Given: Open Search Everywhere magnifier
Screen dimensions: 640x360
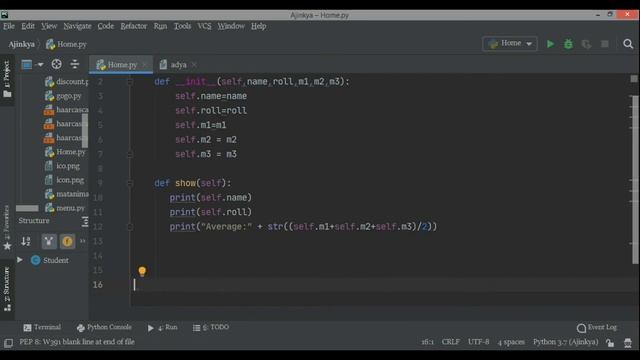Looking at the screenshot, I should pyautogui.click(x=628, y=44).
